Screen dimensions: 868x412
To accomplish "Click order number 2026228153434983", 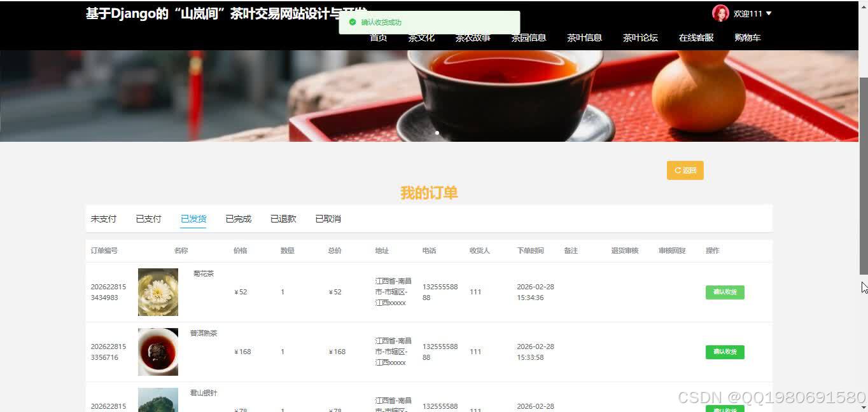I will (x=108, y=292).
